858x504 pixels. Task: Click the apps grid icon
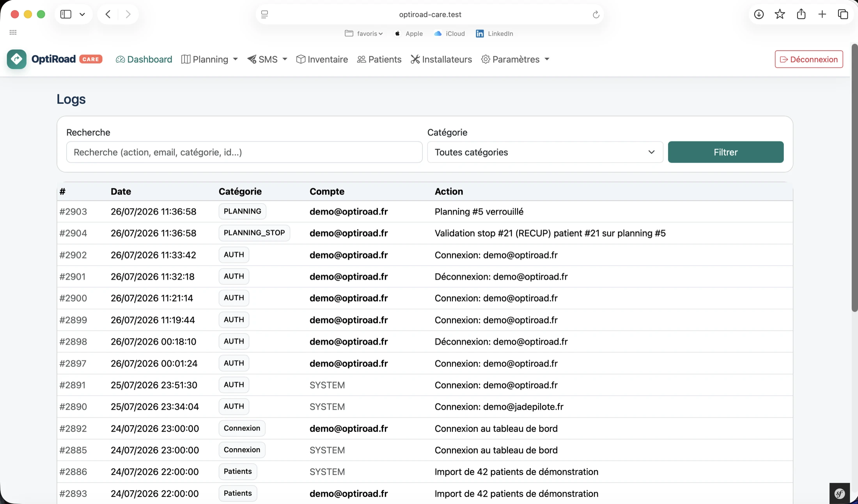coord(13,32)
